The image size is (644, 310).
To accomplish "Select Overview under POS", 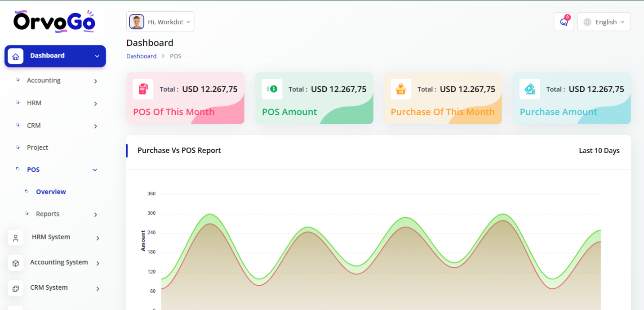I will [x=51, y=192].
